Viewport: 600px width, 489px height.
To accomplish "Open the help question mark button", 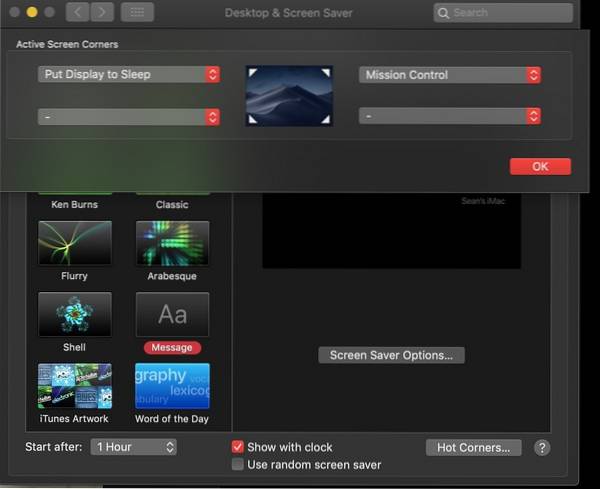I will (542, 448).
